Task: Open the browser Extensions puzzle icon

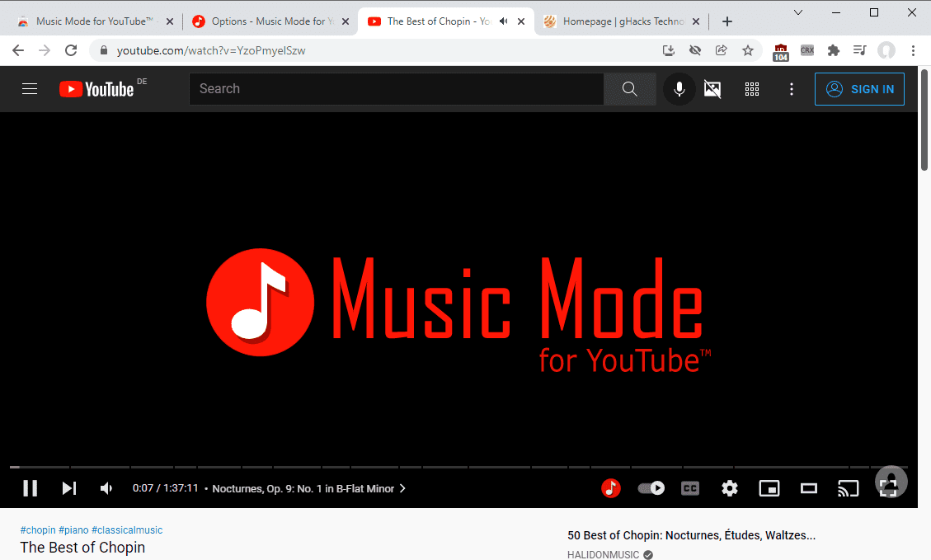Action: pyautogui.click(x=833, y=50)
